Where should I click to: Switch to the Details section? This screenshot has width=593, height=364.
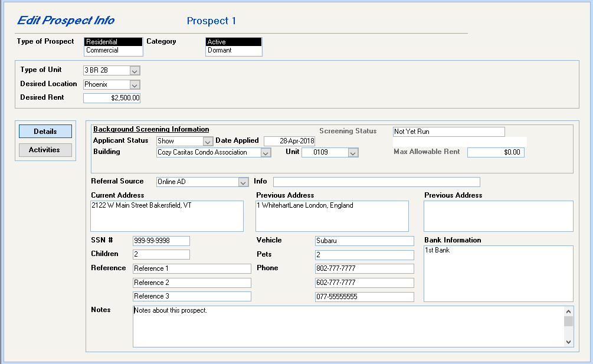45,132
